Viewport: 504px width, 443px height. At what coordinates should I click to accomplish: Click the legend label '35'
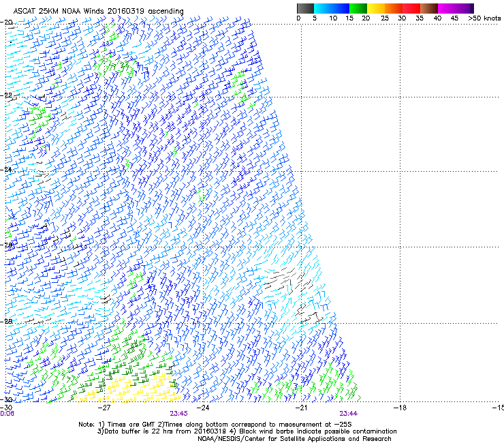[x=420, y=18]
